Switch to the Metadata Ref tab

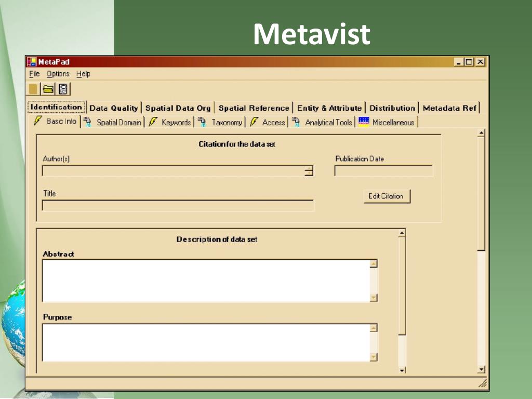click(x=449, y=108)
